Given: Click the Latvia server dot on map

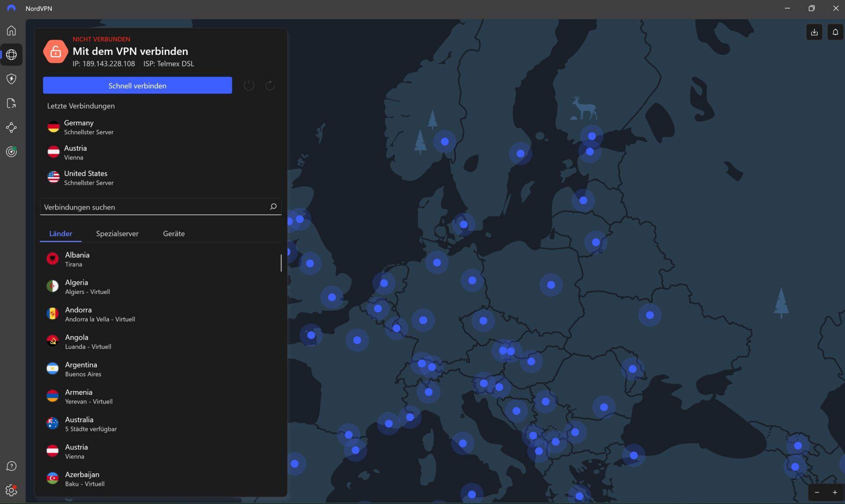Looking at the screenshot, I should click(x=583, y=201).
